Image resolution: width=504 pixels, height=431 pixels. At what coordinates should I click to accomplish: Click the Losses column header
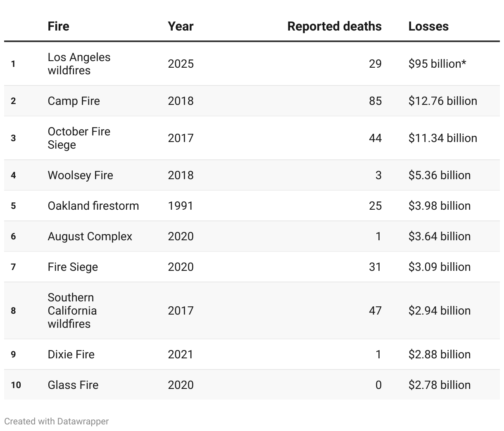[x=428, y=26]
